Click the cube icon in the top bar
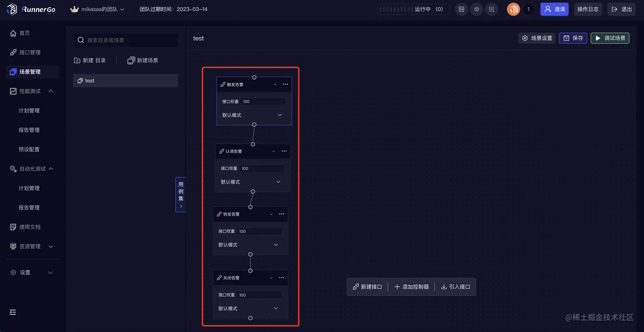 pos(477,9)
